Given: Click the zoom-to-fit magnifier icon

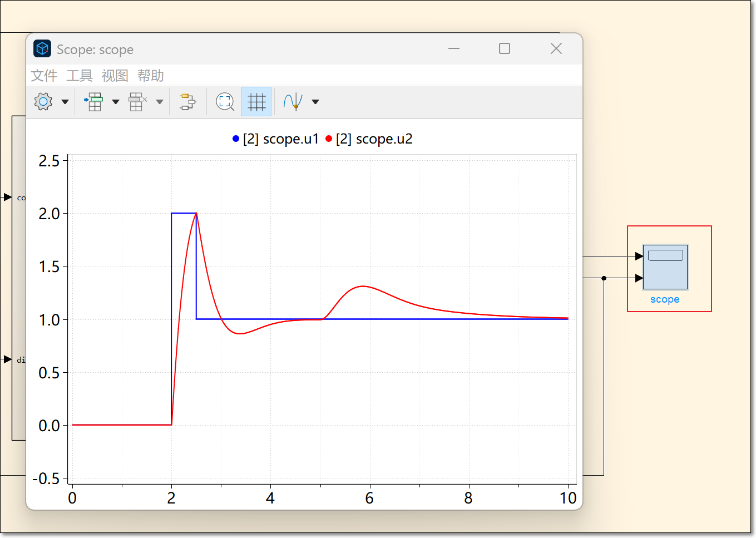Looking at the screenshot, I should 225,102.
